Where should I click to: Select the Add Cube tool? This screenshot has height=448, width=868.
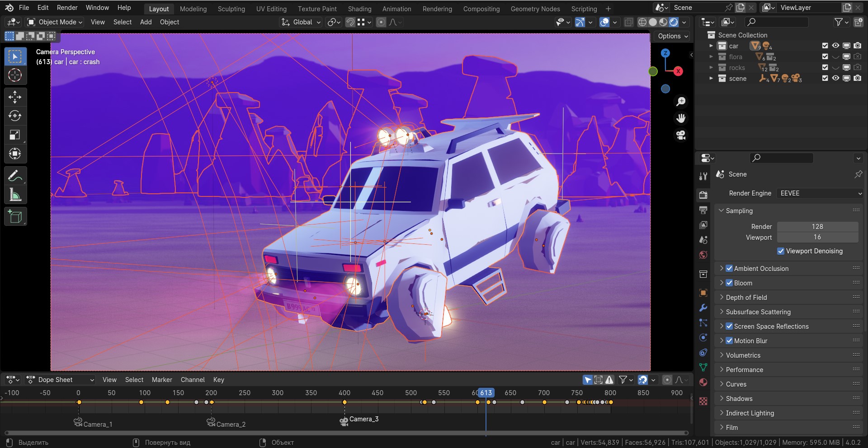(x=15, y=217)
